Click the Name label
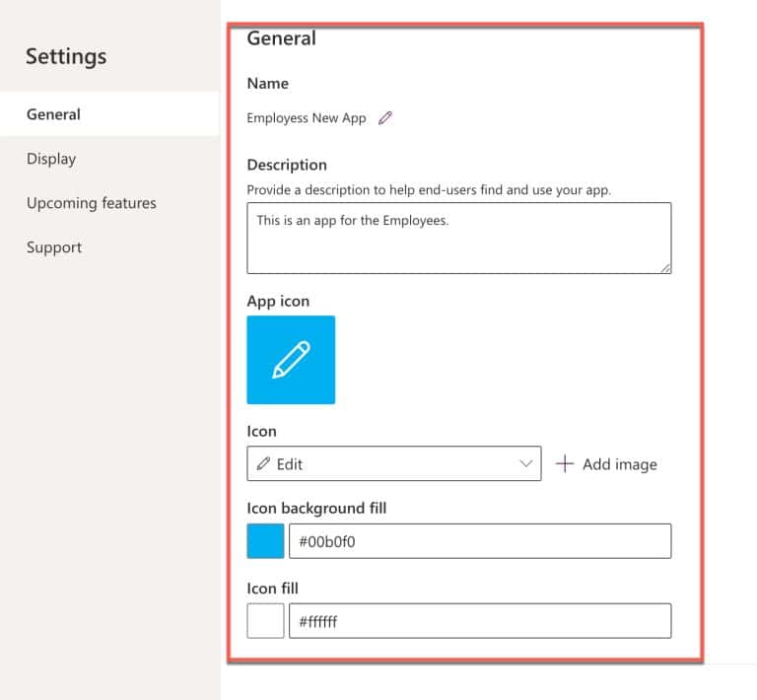 (267, 84)
